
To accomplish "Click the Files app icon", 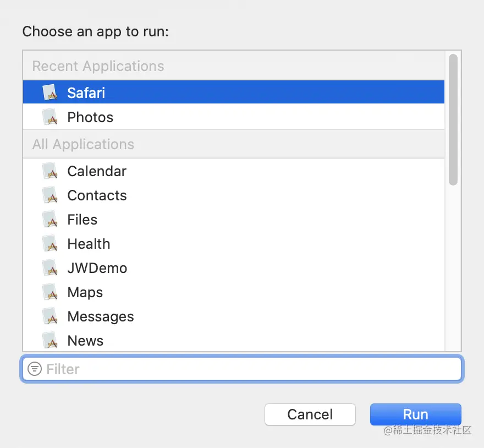I will point(50,220).
